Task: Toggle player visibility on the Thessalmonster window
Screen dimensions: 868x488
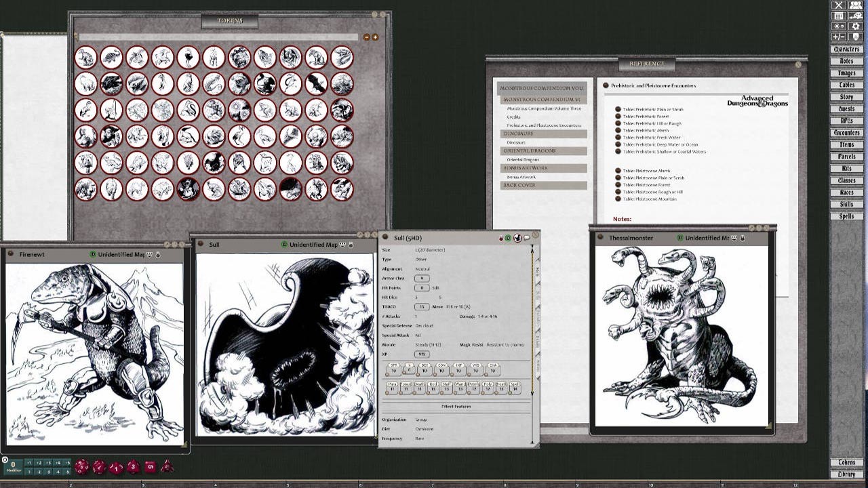Action: pos(734,238)
